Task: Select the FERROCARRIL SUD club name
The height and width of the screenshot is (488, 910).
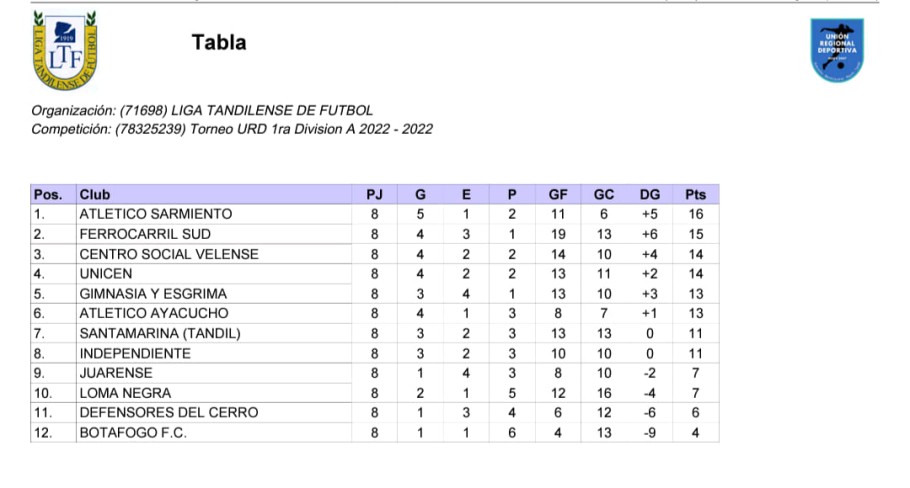Action: click(145, 234)
